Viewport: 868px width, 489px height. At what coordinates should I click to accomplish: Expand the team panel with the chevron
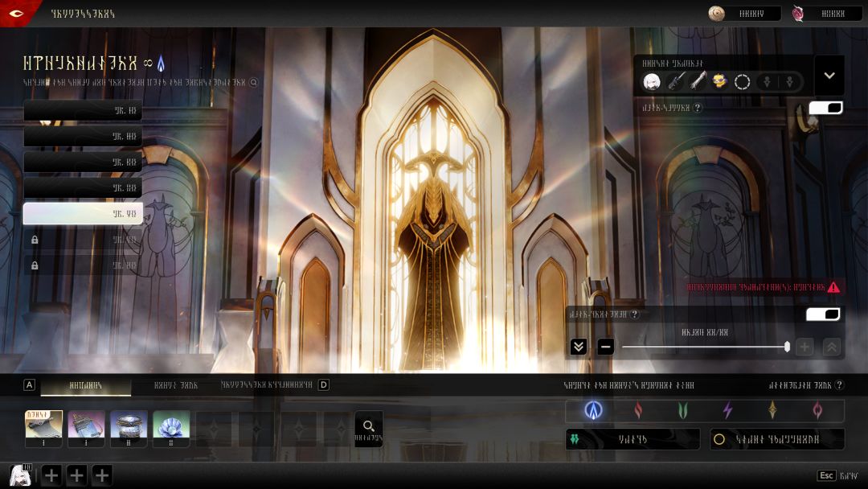tap(829, 76)
